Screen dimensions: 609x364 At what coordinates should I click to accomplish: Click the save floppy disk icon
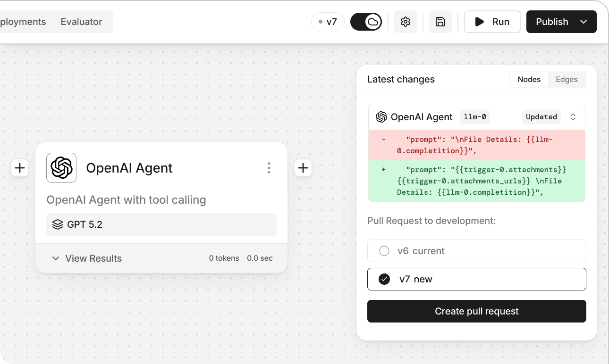pos(440,22)
